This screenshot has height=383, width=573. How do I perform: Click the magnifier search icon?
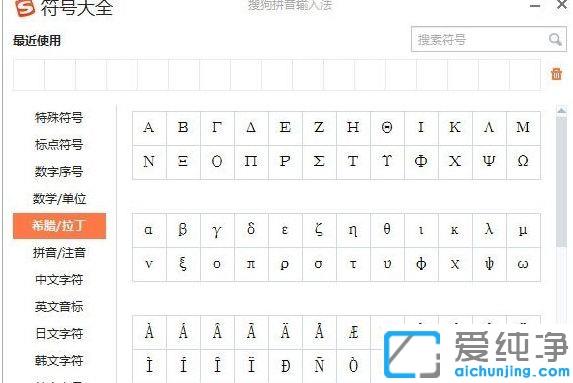tap(555, 39)
